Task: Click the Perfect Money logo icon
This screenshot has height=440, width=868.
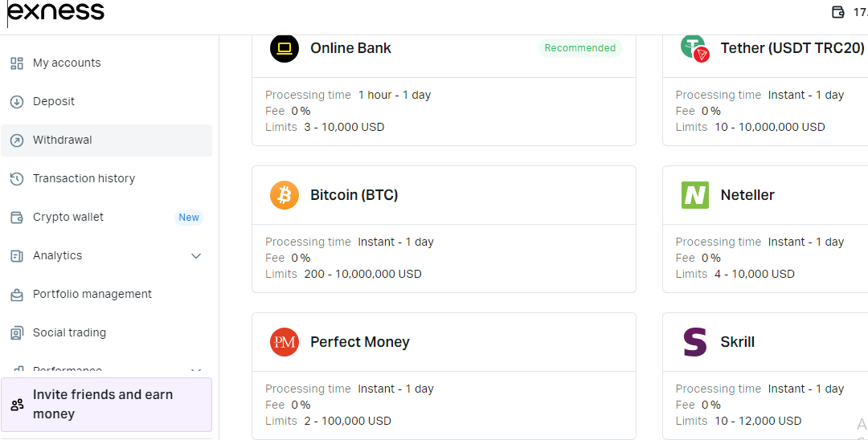Action: (x=285, y=342)
